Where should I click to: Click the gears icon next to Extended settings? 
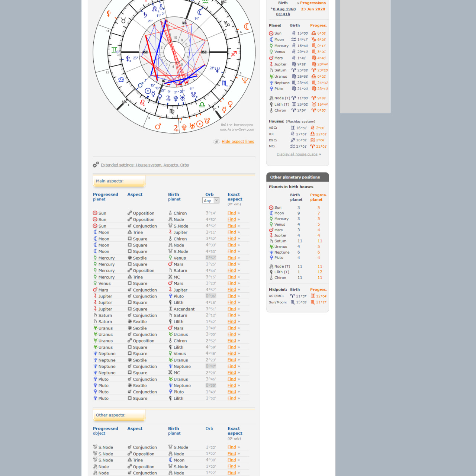(96, 164)
